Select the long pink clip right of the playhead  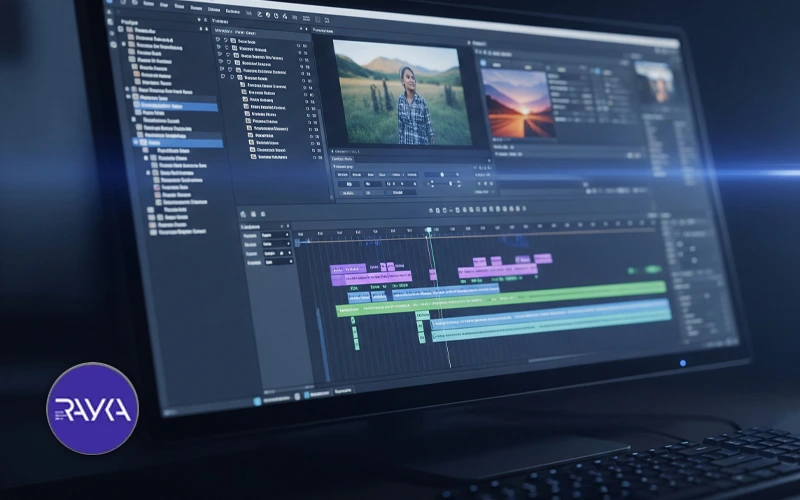[497, 271]
